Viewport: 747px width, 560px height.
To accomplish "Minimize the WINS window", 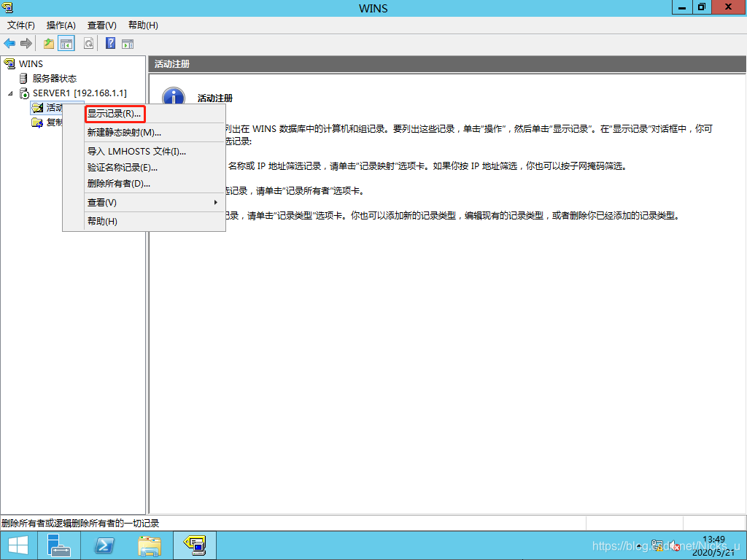I will pos(682,7).
